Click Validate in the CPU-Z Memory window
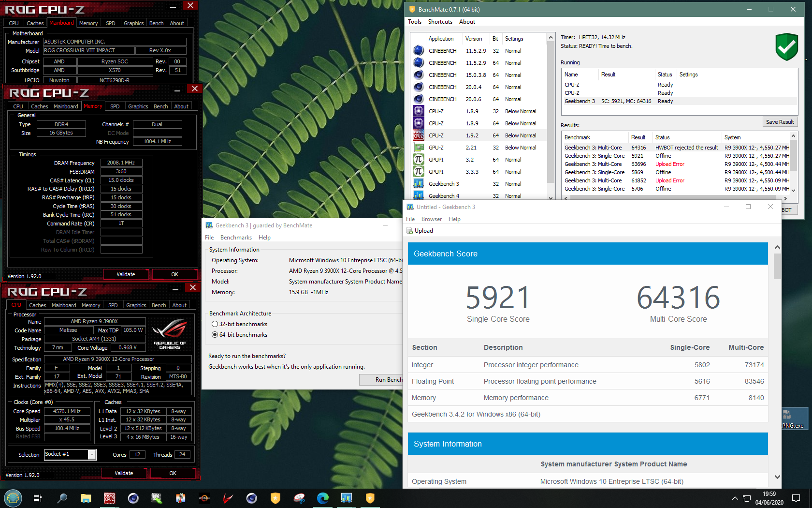 126,274
